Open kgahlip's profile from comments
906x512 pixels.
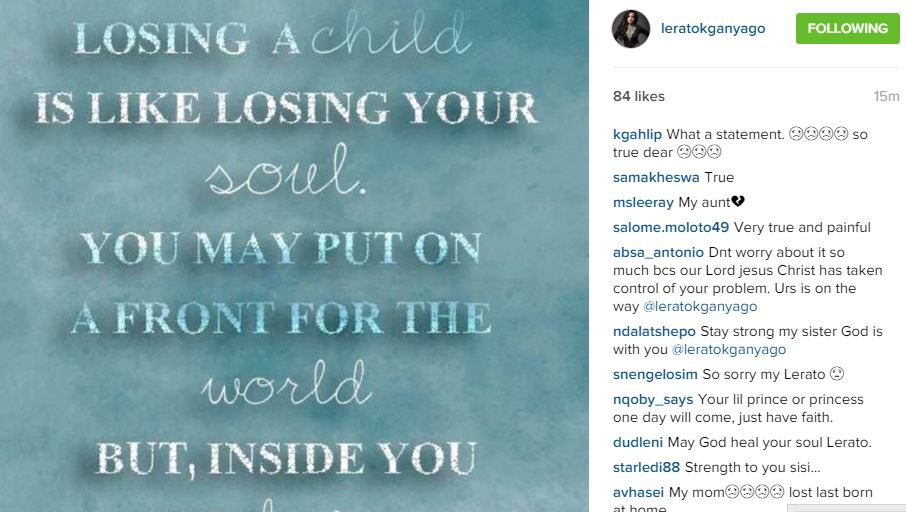point(637,135)
